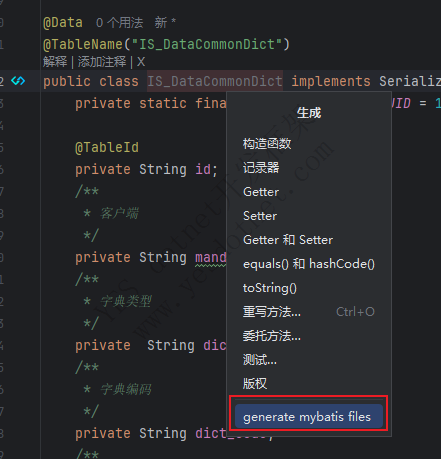Place cursor on the id field
Image resolution: width=441 pixels, height=459 pixels.
coord(203,169)
